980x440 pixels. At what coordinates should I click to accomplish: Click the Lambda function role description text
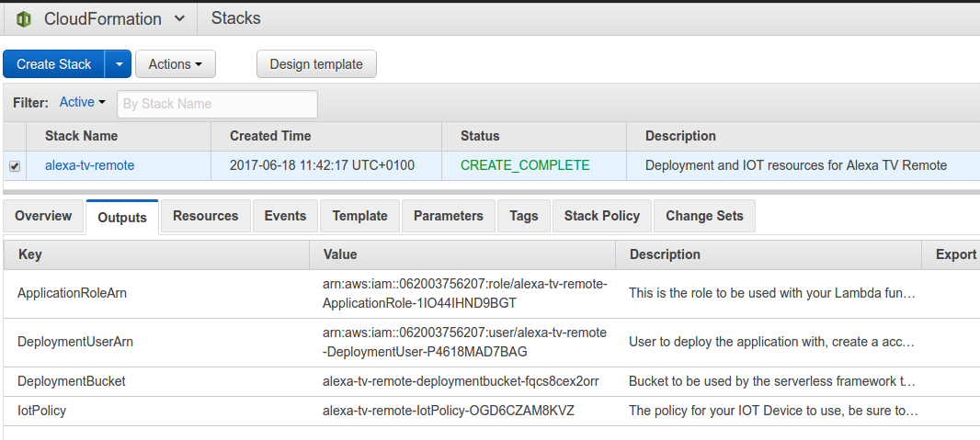click(x=772, y=293)
